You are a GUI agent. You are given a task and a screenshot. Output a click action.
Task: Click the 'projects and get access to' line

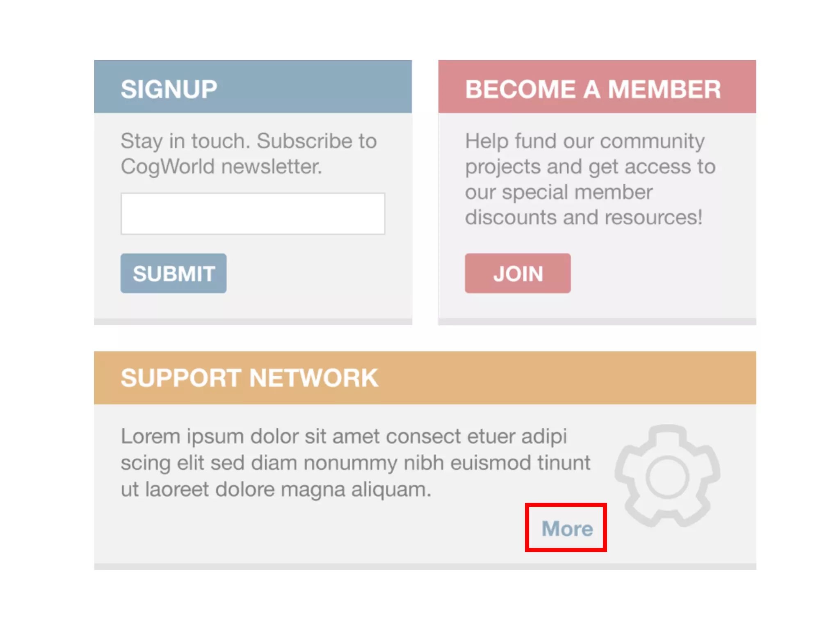tap(590, 167)
